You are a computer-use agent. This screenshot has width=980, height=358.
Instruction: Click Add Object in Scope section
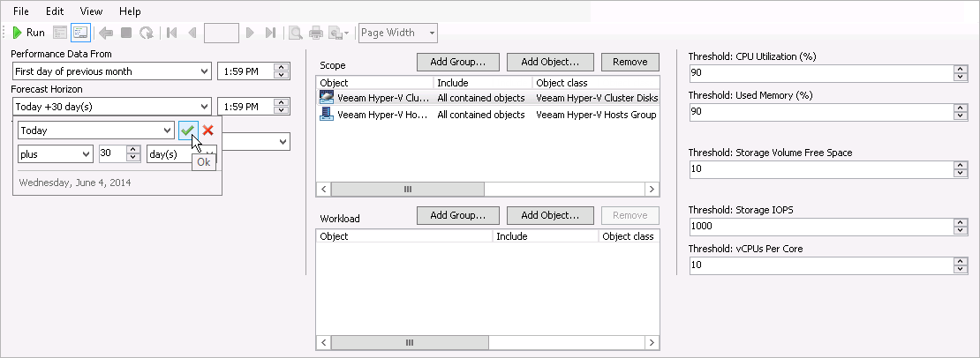(x=550, y=62)
